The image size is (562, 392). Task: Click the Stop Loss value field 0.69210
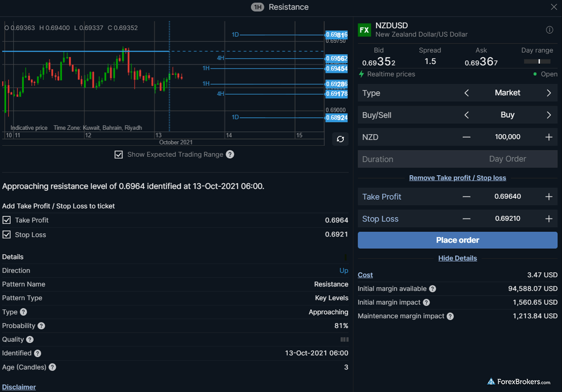click(508, 219)
